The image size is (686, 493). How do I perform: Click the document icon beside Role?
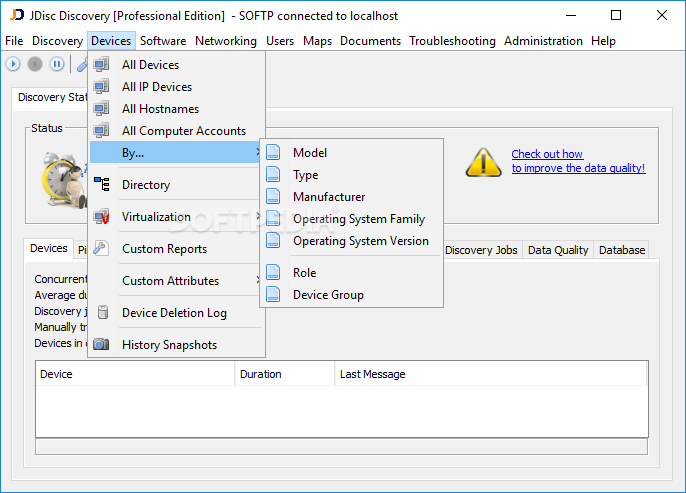click(x=273, y=272)
